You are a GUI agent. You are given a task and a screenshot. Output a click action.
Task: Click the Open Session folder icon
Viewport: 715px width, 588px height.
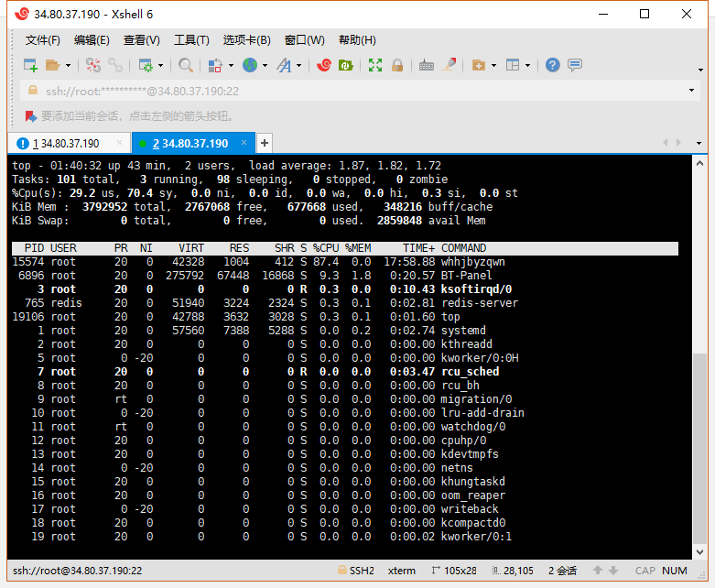click(x=52, y=65)
